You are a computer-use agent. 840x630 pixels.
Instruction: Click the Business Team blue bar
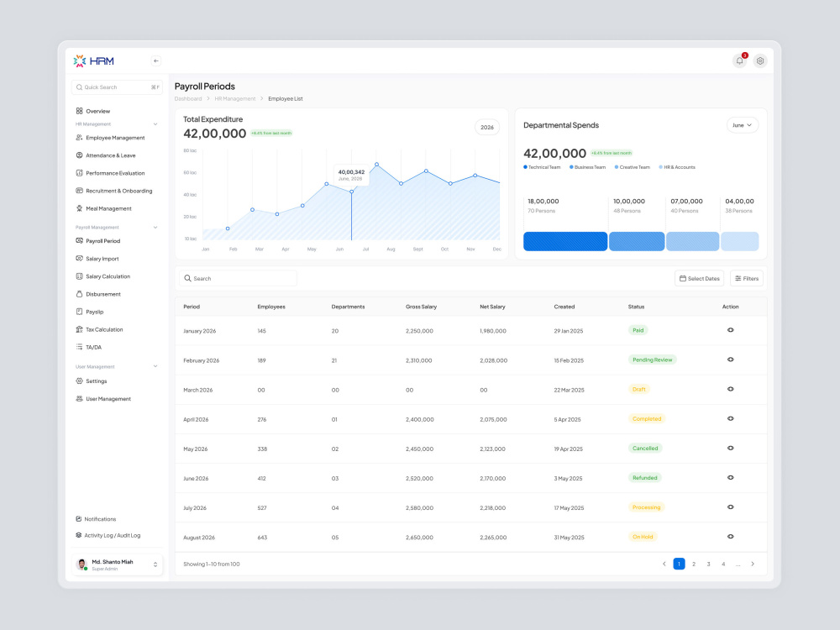pos(637,242)
